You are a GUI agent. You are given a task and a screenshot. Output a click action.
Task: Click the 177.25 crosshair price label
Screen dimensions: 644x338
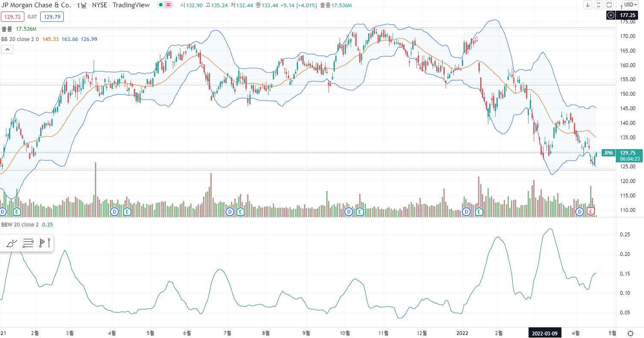(x=627, y=15)
